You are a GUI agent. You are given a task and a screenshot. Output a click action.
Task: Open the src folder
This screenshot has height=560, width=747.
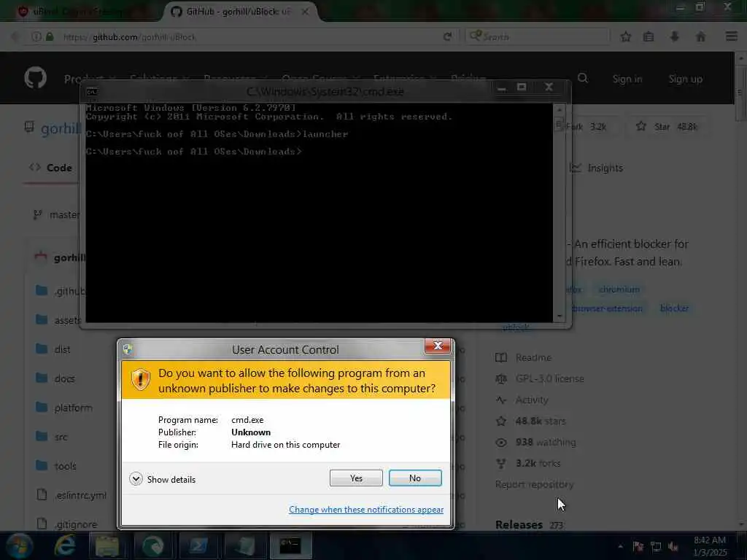pos(61,437)
